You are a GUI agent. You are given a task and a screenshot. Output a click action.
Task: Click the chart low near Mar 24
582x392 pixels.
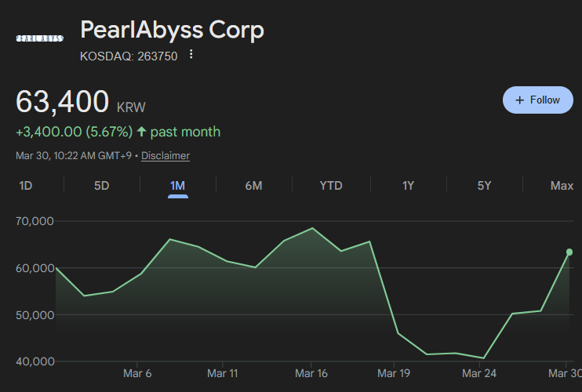click(483, 358)
